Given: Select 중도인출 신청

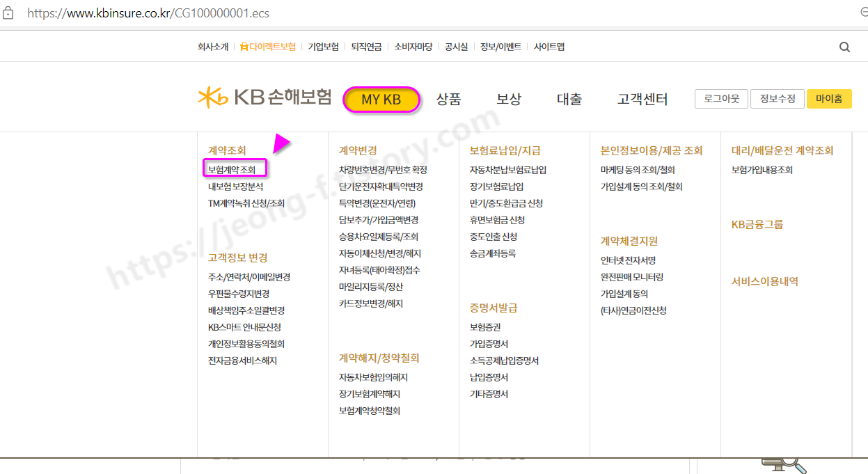Looking at the screenshot, I should tap(494, 237).
